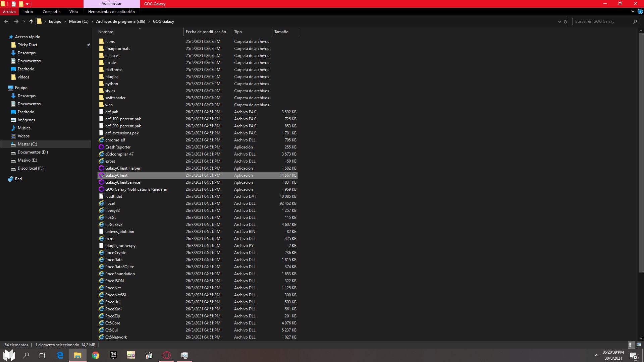Switch to large icons view in status bar
This screenshot has height=362, width=644.
point(639,345)
